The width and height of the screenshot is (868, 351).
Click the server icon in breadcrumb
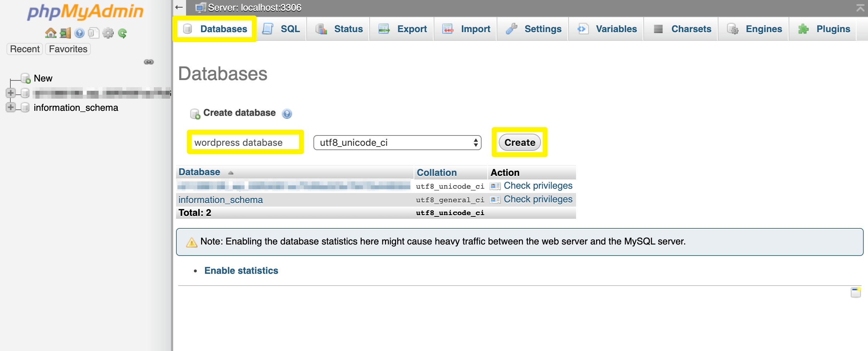click(x=201, y=8)
